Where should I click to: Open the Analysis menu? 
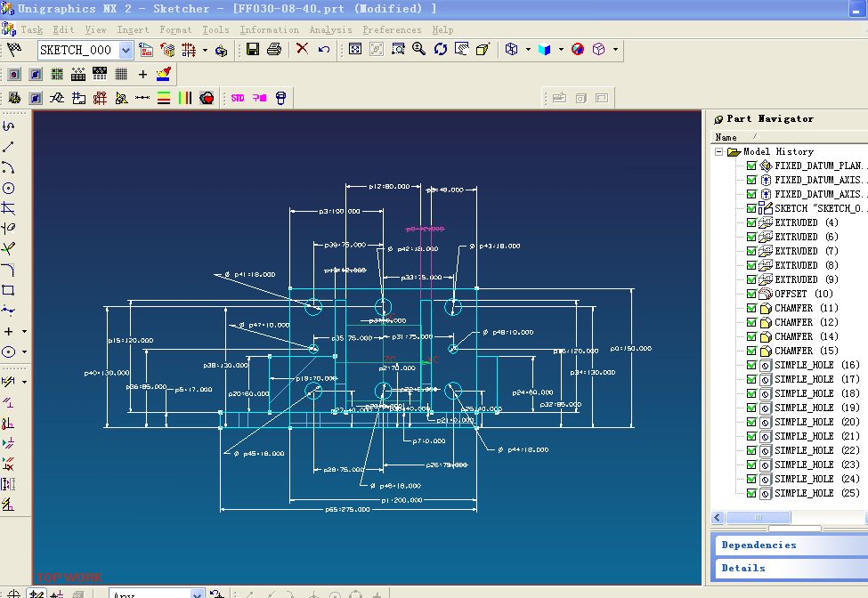[330, 30]
